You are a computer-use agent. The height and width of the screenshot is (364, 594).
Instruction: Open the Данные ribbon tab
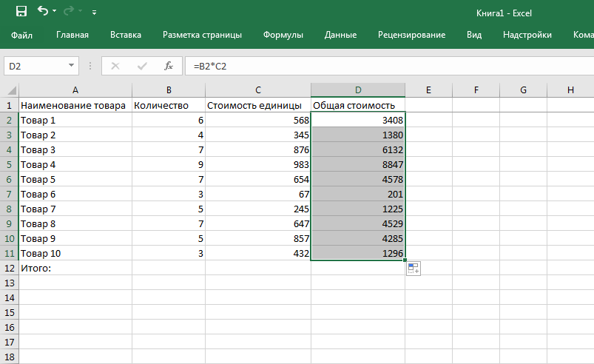click(340, 35)
